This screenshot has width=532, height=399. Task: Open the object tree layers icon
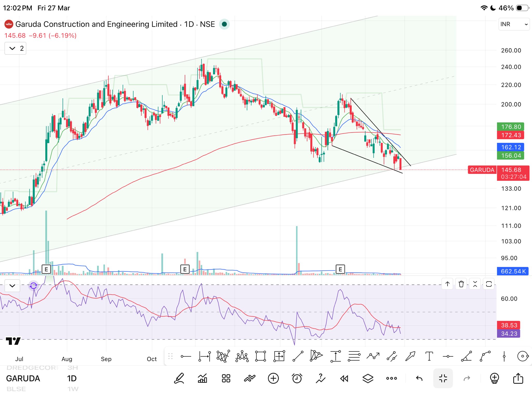368,378
